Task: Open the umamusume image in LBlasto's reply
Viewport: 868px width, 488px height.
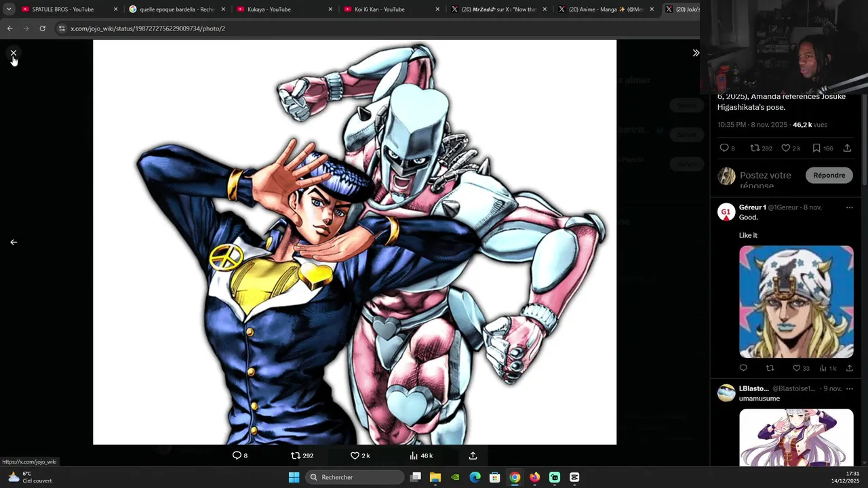Action: 796,437
